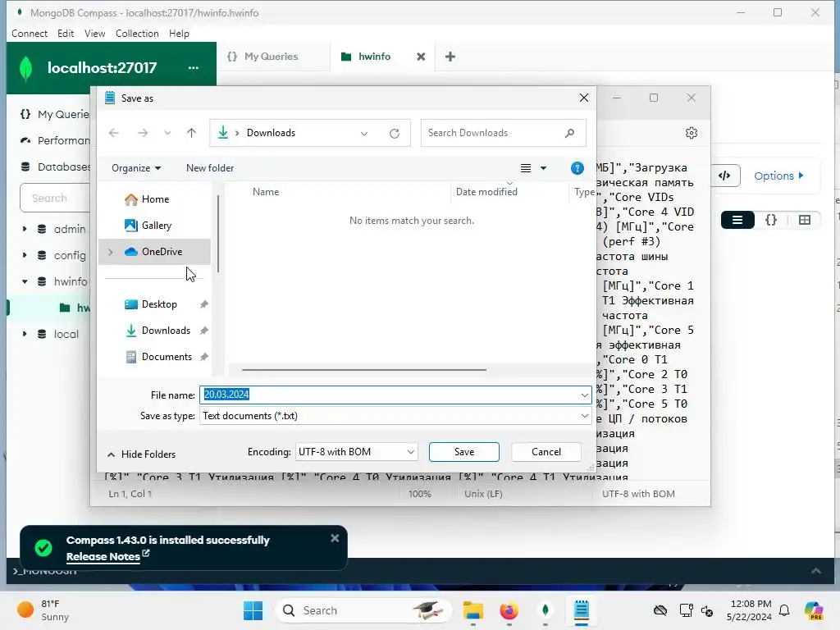The height and width of the screenshot is (630, 840).
Task: Select Gallery in navigation pane
Action: click(157, 226)
